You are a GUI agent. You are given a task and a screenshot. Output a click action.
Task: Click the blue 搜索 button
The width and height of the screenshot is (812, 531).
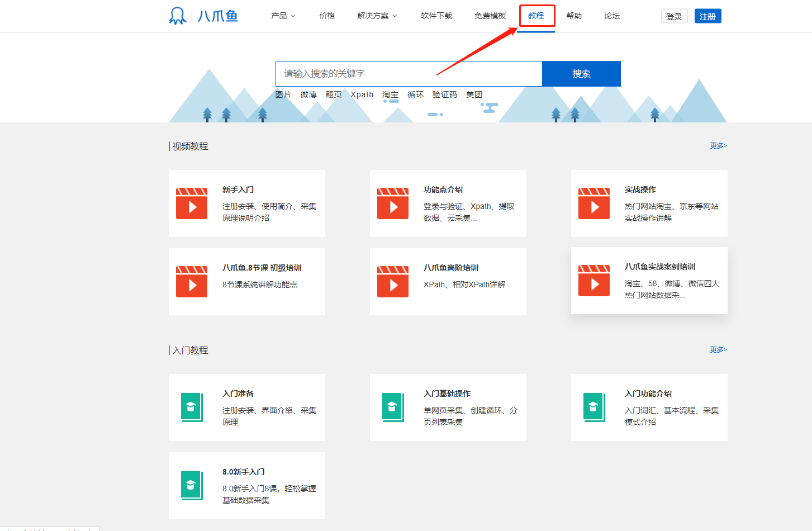[581, 74]
